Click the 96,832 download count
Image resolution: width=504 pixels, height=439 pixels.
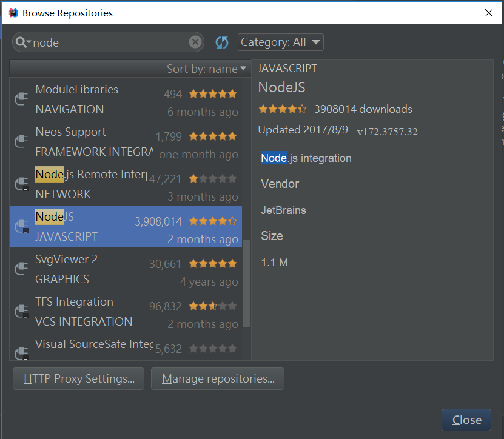[165, 306]
